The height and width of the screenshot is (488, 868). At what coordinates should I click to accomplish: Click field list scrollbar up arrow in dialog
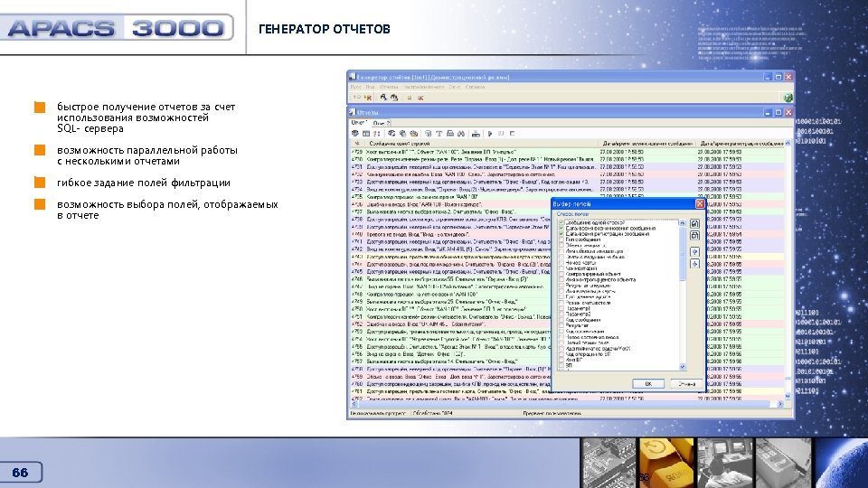tap(682, 223)
